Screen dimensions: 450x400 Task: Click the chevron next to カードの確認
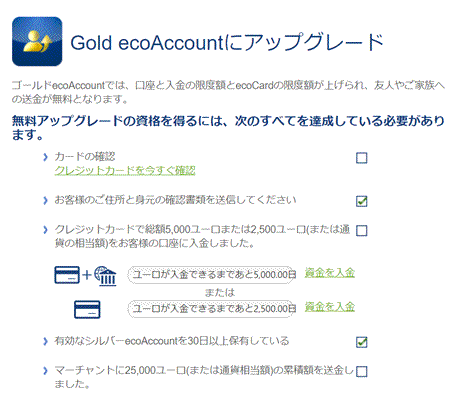[45, 157]
